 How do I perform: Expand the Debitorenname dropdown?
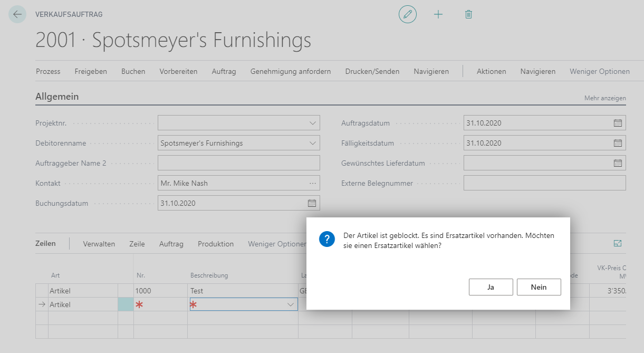[313, 143]
